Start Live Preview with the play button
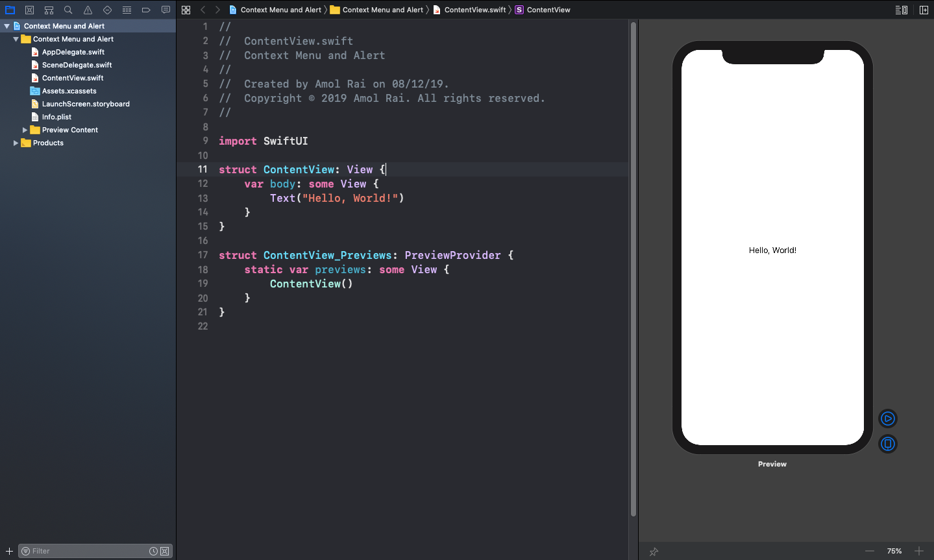The image size is (934, 560). (x=887, y=418)
